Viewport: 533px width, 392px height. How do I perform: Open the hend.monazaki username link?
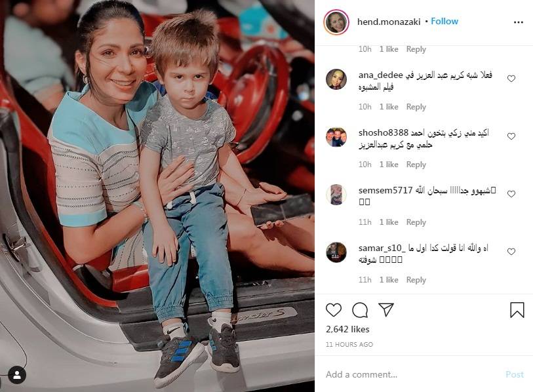(x=389, y=22)
